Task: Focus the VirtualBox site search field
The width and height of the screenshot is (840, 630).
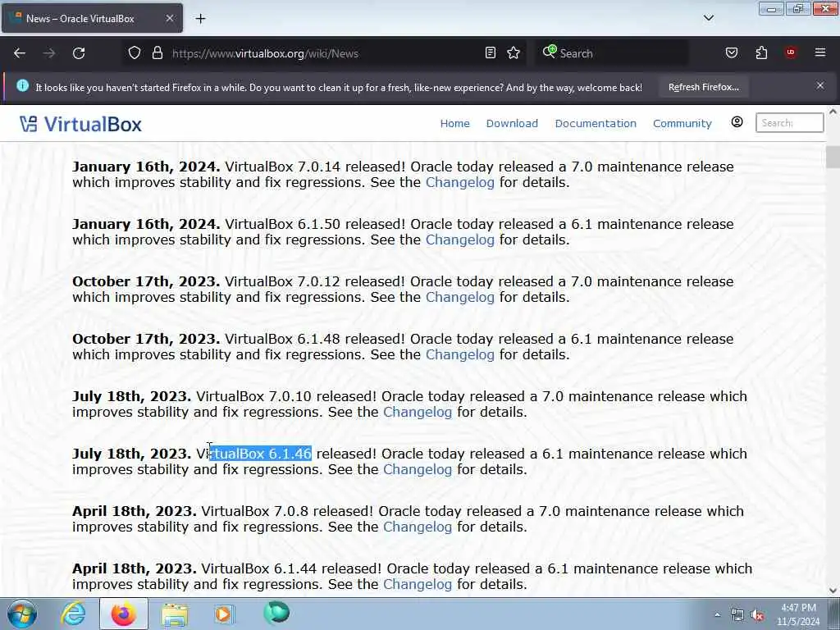Action: [789, 123]
